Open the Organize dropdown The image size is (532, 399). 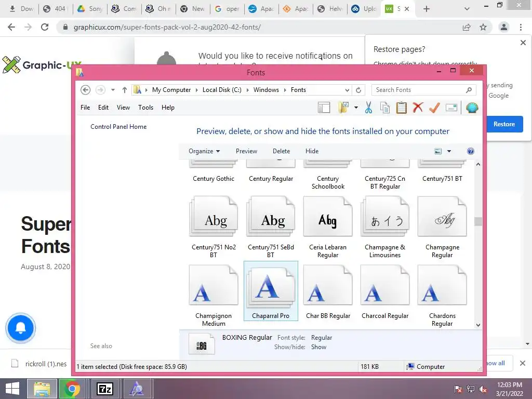tap(204, 151)
